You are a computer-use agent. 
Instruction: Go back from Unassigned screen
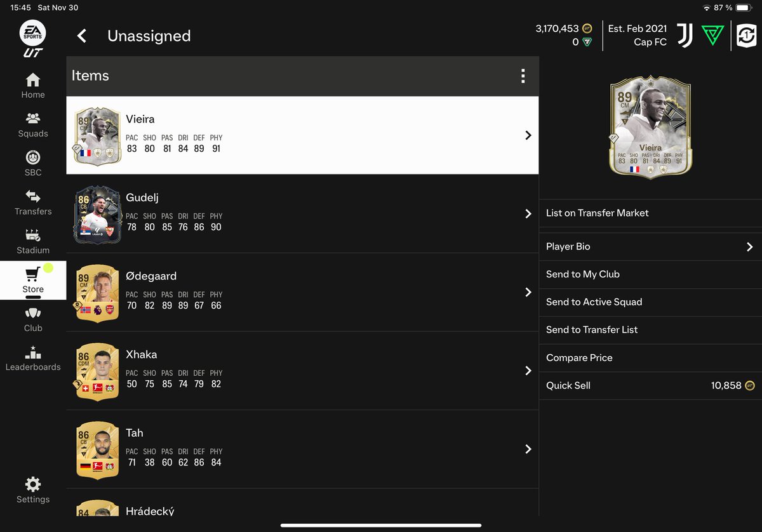click(82, 36)
